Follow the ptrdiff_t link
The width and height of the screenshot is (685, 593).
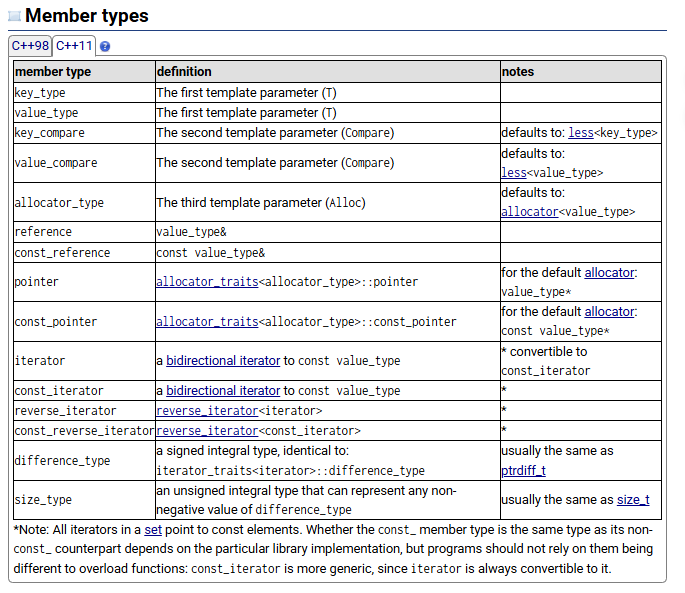click(523, 471)
